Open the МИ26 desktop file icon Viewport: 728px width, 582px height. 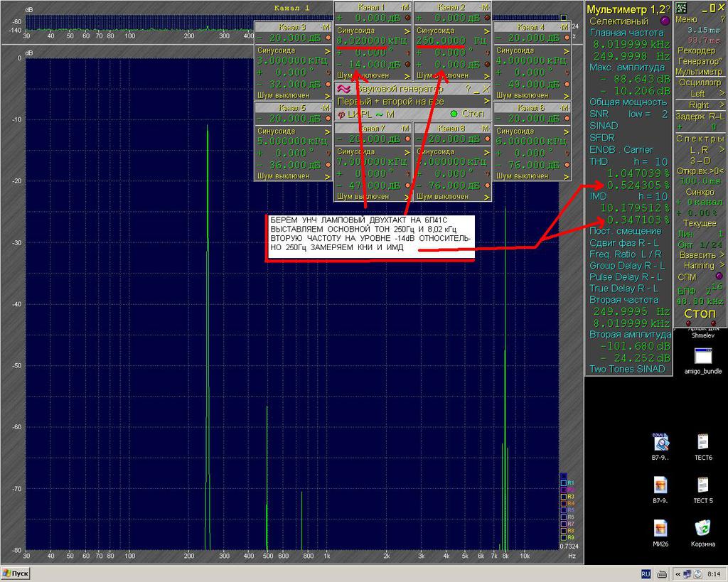click(662, 527)
